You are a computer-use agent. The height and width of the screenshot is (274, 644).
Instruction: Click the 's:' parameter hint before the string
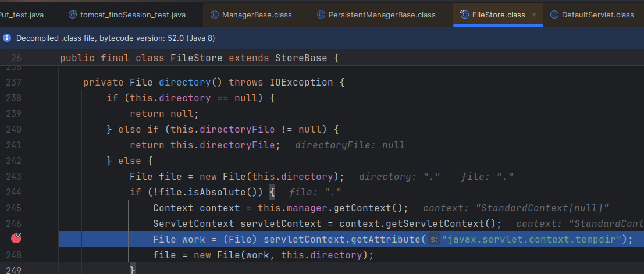coord(433,239)
